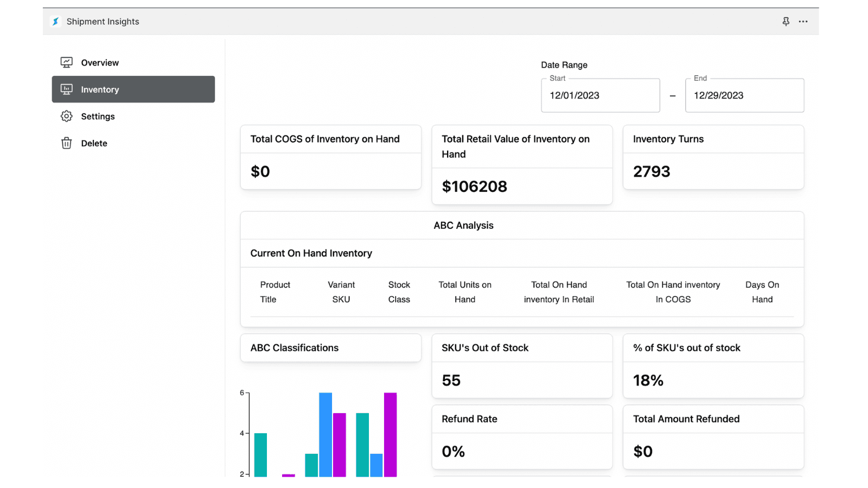Click the Delete trash can icon

click(x=66, y=143)
